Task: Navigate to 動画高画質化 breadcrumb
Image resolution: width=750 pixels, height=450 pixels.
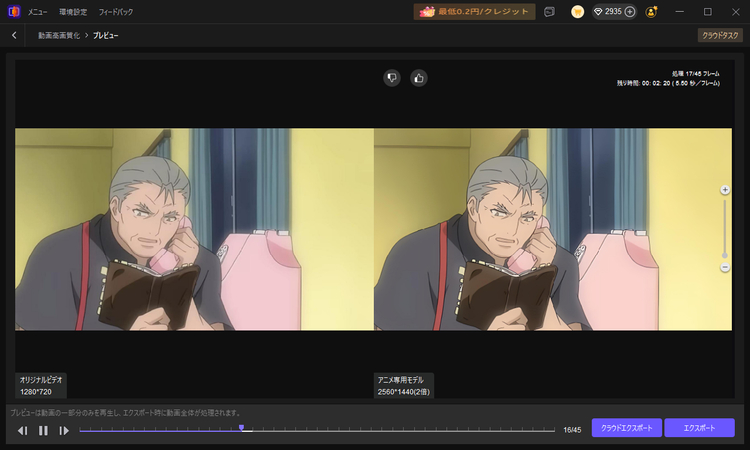Action: pyautogui.click(x=59, y=35)
